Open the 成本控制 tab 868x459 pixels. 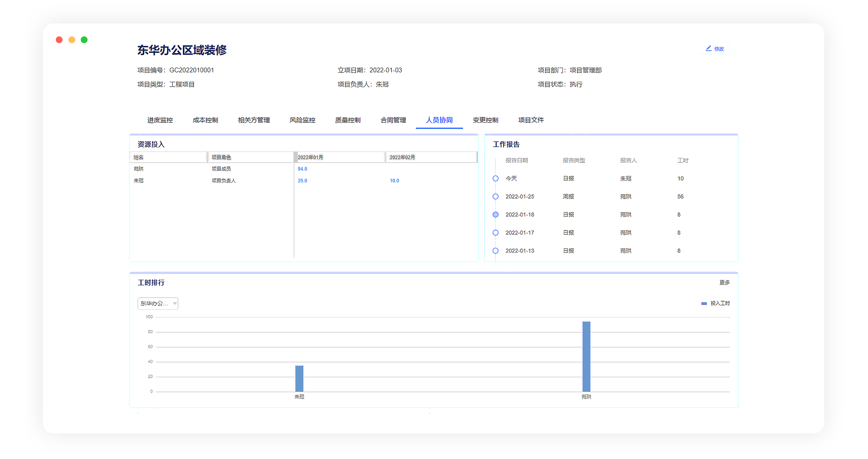click(x=205, y=120)
